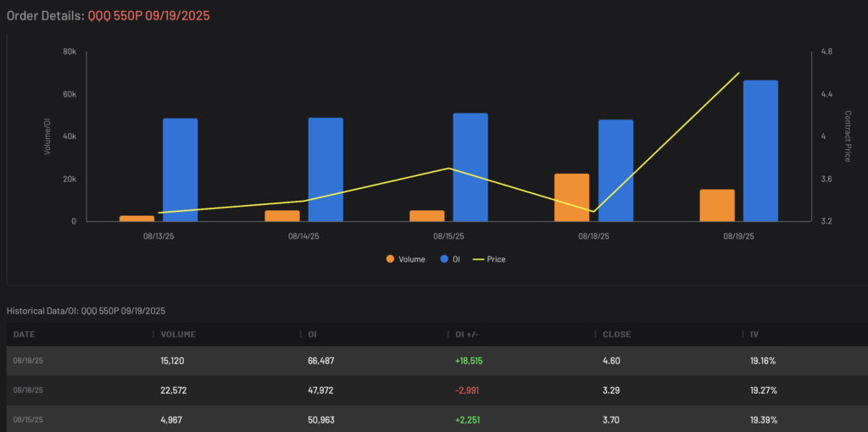Screen dimensions: 868x432
Task: Click the 4.8 price axis label
Action: click(827, 52)
